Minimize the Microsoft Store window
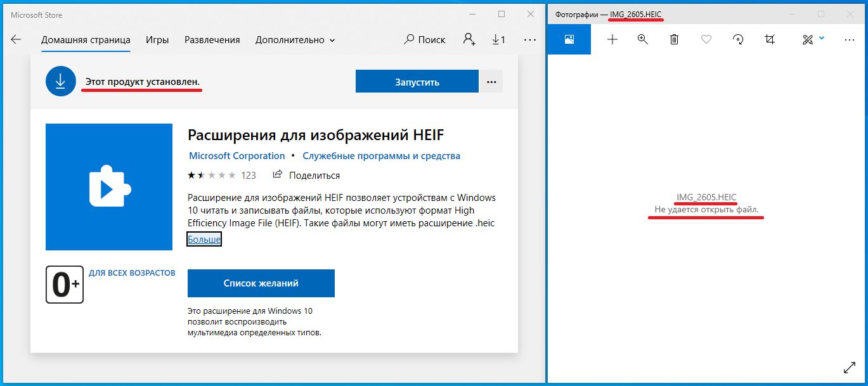Screen dimensions: 868x386 (472, 14)
